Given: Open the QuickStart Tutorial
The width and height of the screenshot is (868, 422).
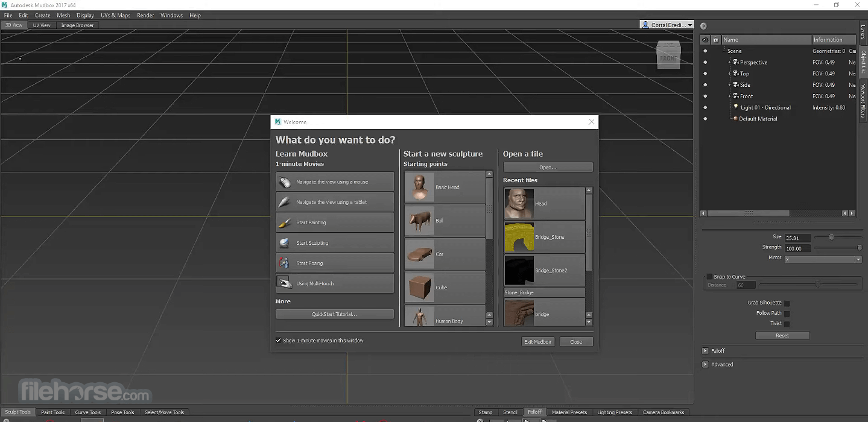Looking at the screenshot, I should (335, 314).
